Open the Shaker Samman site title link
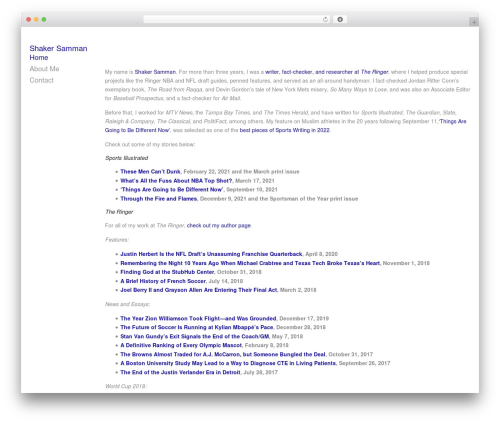Image resolution: width=500 pixels, height=423 pixels. [58, 48]
